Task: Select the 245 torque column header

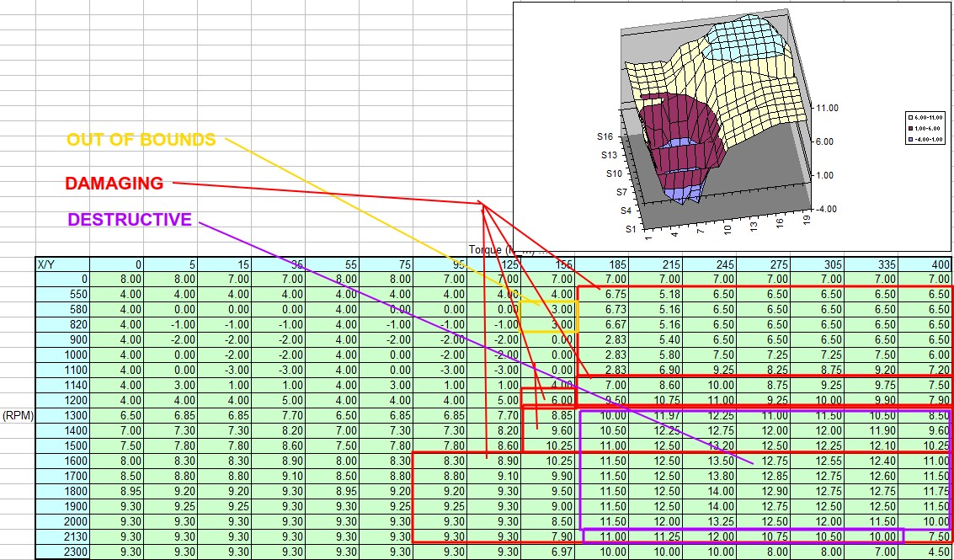Action: [x=724, y=264]
